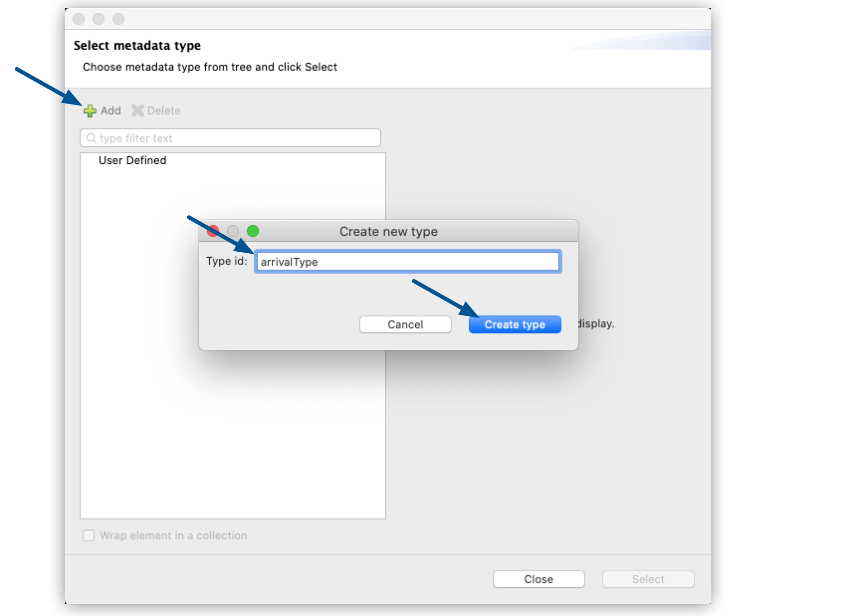This screenshot has width=860, height=616.
Task: Click into the type filter text box
Action: pyautogui.click(x=234, y=138)
